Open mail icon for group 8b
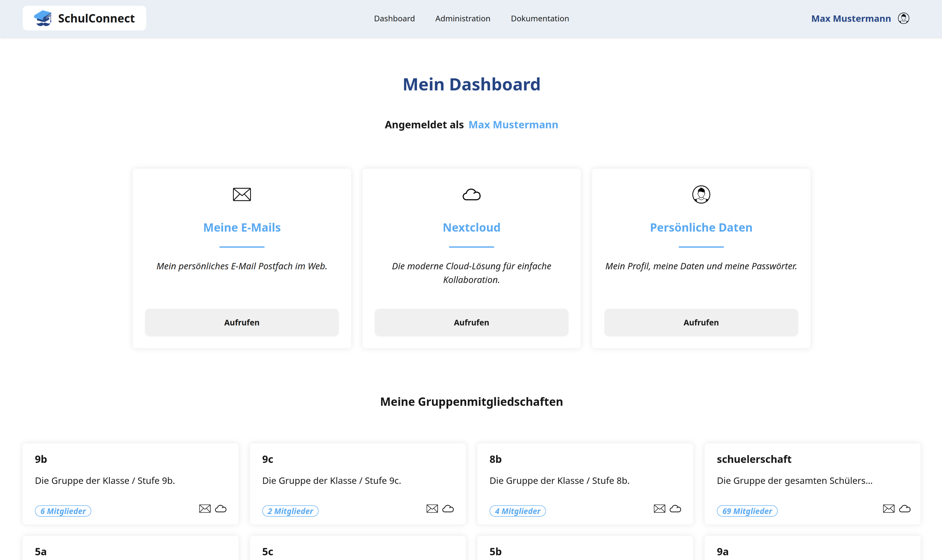Screen dimensions: 942x560 [659, 509]
